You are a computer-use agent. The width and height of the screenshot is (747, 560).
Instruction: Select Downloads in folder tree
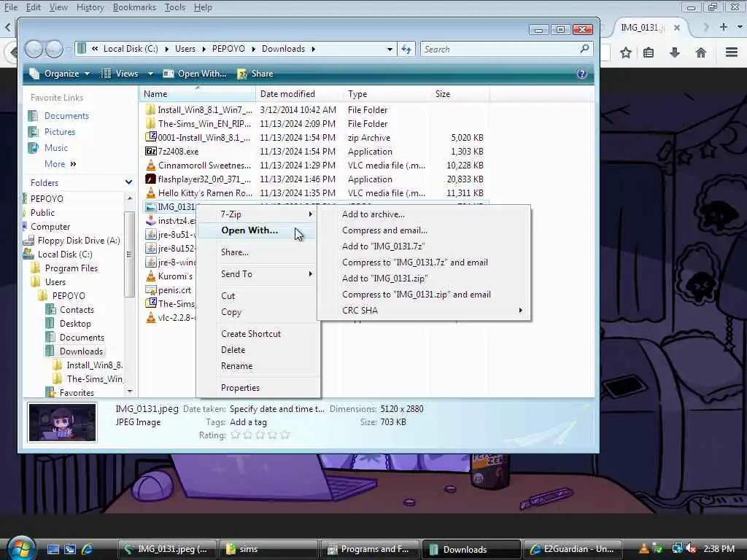click(x=82, y=351)
